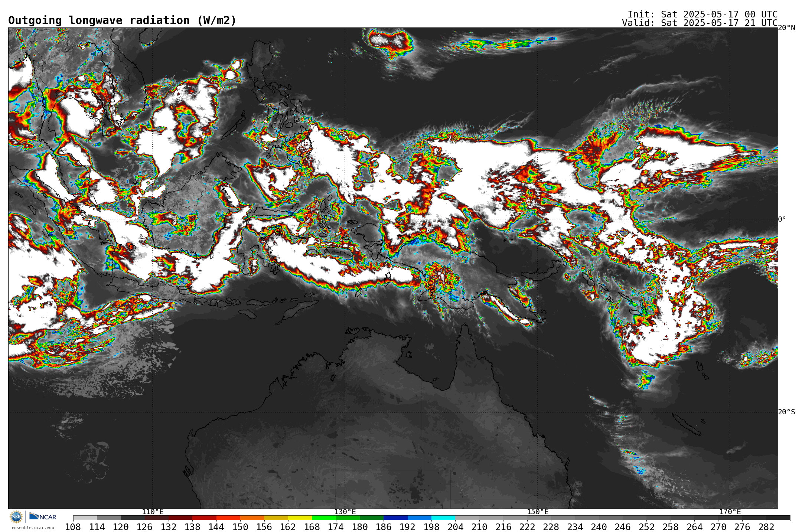Click the colorbar value label 144

(x=216, y=527)
